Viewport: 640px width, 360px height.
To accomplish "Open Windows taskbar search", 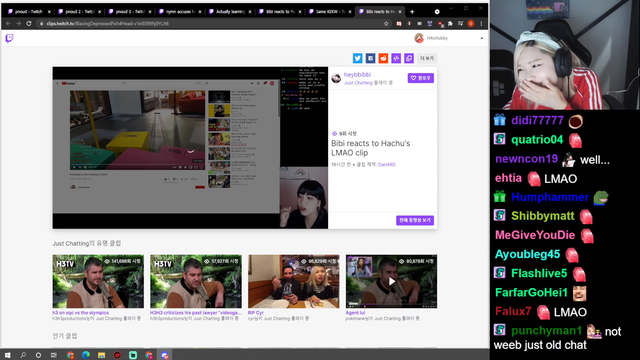I will tap(23, 355).
